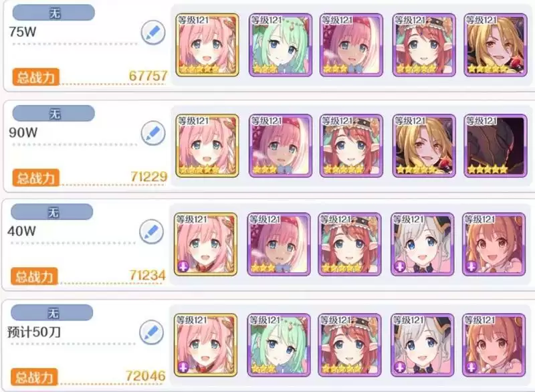Edit the 90W team name with the pencil icon
The image size is (535, 392).
click(x=153, y=133)
